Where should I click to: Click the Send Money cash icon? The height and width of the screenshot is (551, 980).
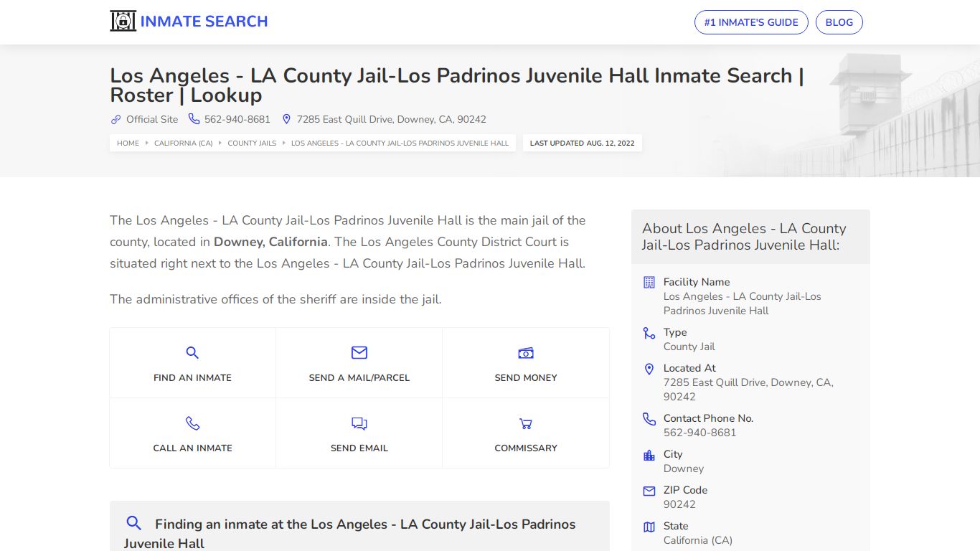(526, 352)
